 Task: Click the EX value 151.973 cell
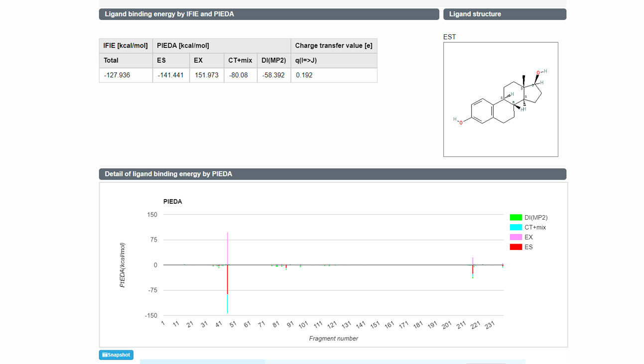(x=207, y=75)
